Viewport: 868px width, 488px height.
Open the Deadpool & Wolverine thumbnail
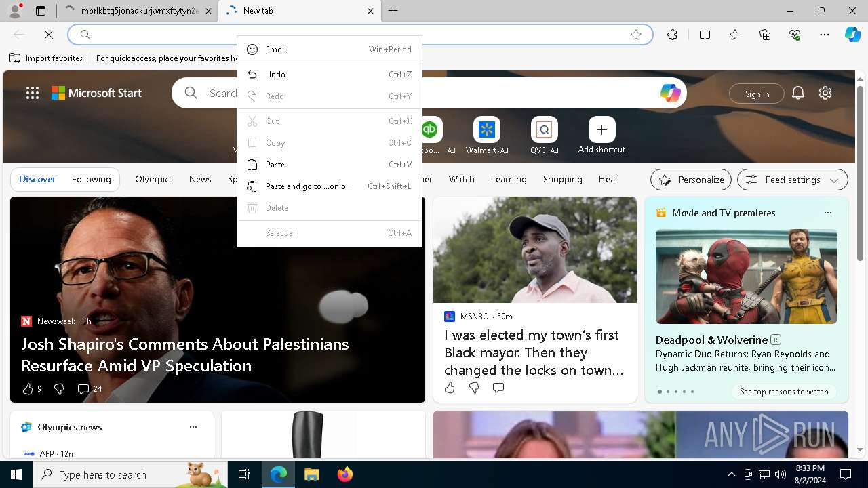point(746,277)
